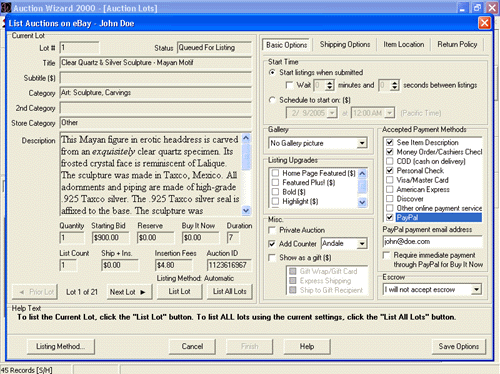Click description scrollbar down arrow
The height and width of the screenshot is (374, 500).
click(246, 210)
